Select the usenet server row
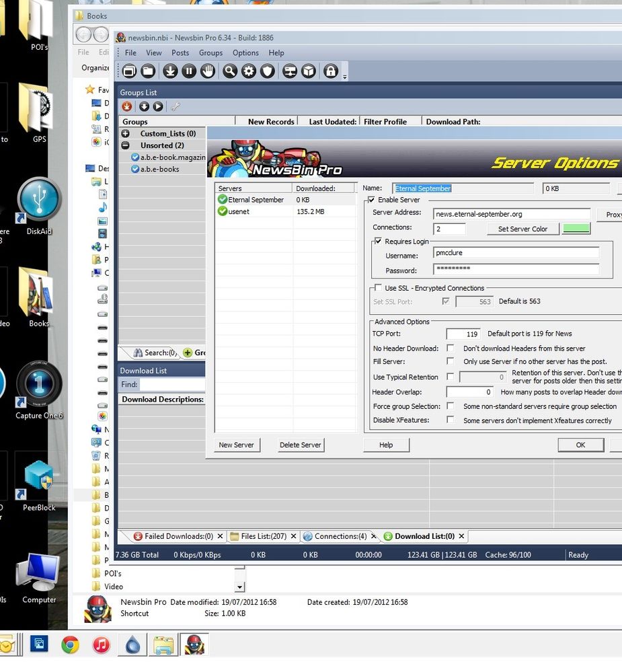This screenshot has width=622, height=672. click(x=286, y=211)
